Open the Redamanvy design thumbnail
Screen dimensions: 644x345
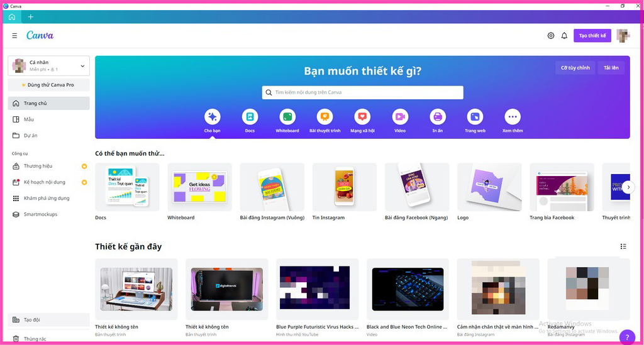(x=589, y=289)
